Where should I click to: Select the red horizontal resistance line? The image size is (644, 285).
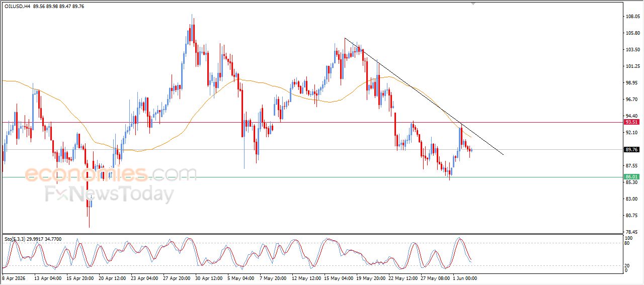click(x=311, y=122)
